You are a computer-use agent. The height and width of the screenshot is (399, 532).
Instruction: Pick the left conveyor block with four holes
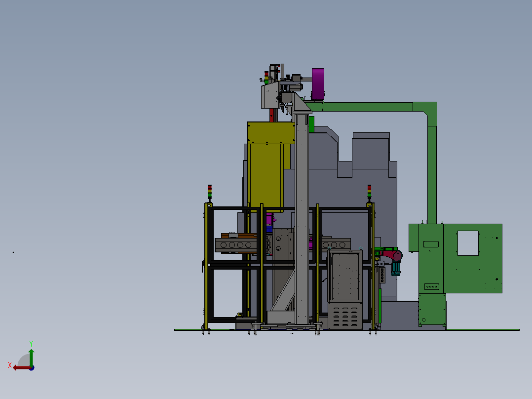pyautogui.click(x=236, y=245)
